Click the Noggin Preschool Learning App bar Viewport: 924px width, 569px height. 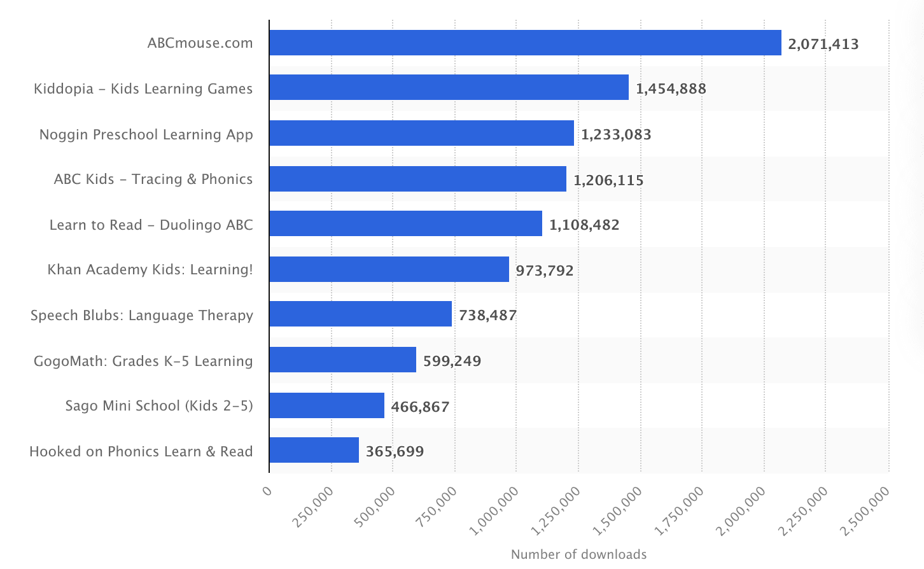pos(421,133)
